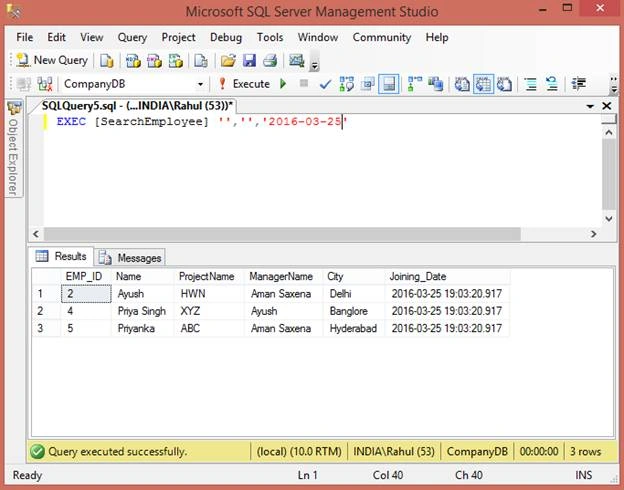Screen dimensions: 624x490
Task: Click the Execute button
Action: pos(245,84)
